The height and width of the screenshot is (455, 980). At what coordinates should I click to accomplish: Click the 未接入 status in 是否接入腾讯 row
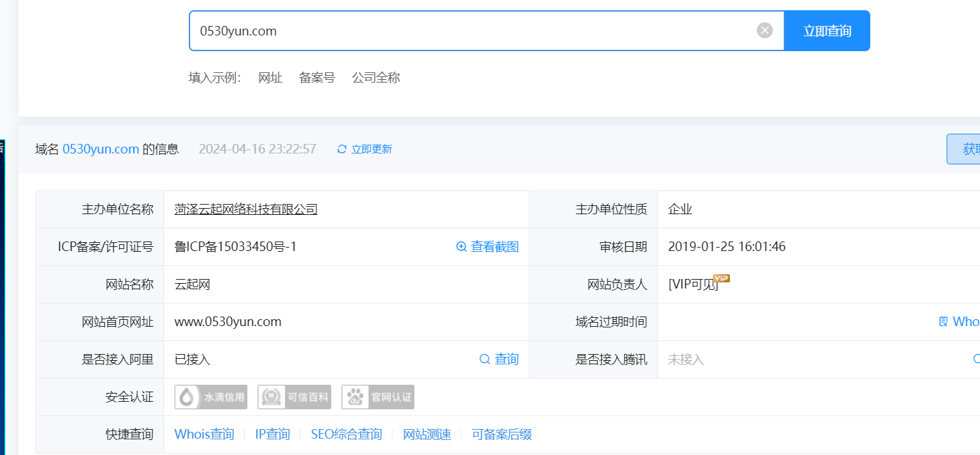[686, 359]
